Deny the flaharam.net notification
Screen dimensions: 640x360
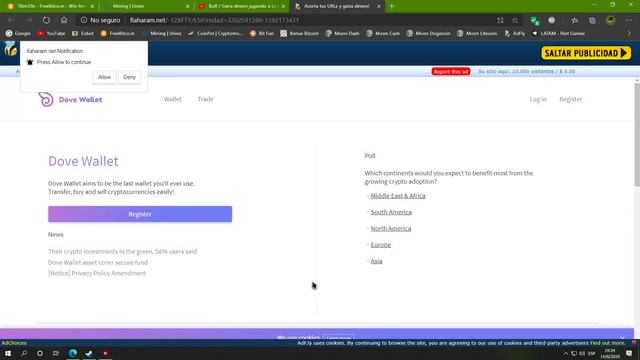click(129, 77)
